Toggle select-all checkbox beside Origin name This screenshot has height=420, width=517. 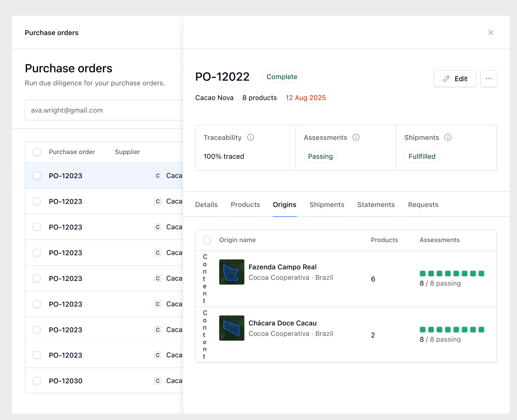point(207,240)
